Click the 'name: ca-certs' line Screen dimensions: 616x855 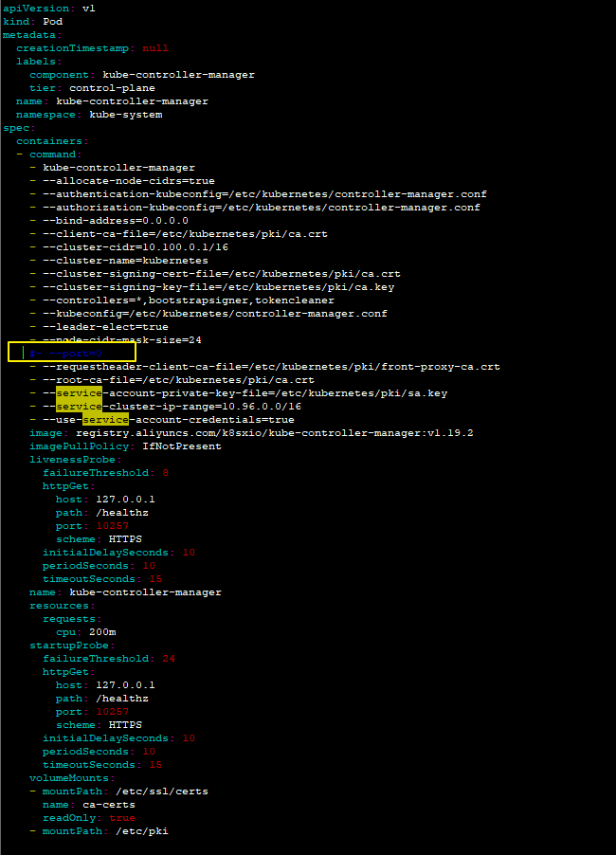click(x=89, y=805)
